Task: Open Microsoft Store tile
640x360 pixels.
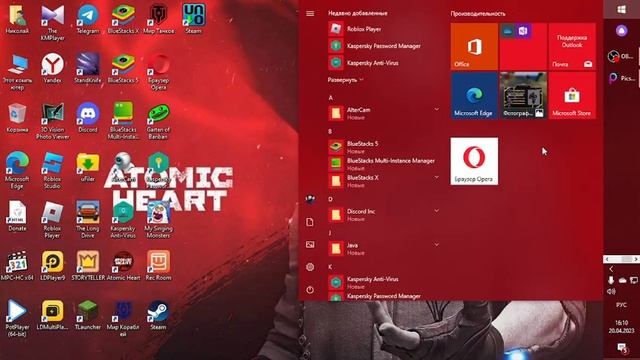Action: [x=572, y=96]
